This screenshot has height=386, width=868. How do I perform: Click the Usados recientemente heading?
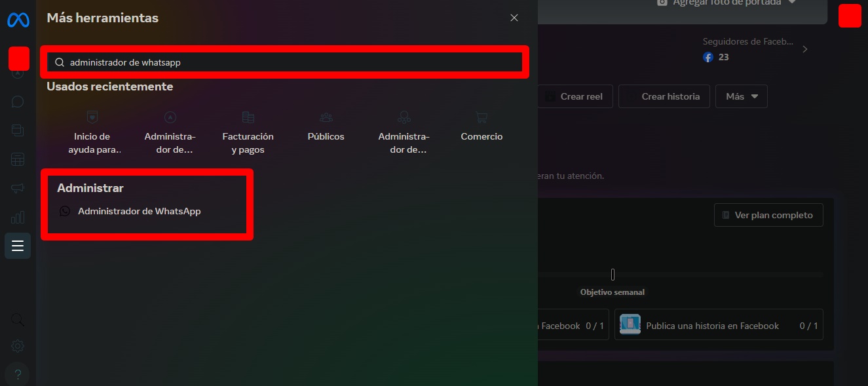click(110, 87)
